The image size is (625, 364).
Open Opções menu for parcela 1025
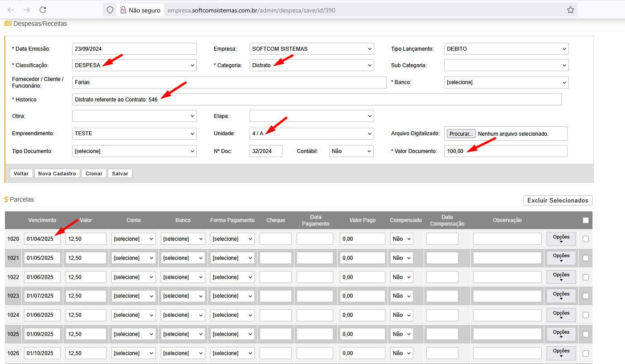(561, 334)
